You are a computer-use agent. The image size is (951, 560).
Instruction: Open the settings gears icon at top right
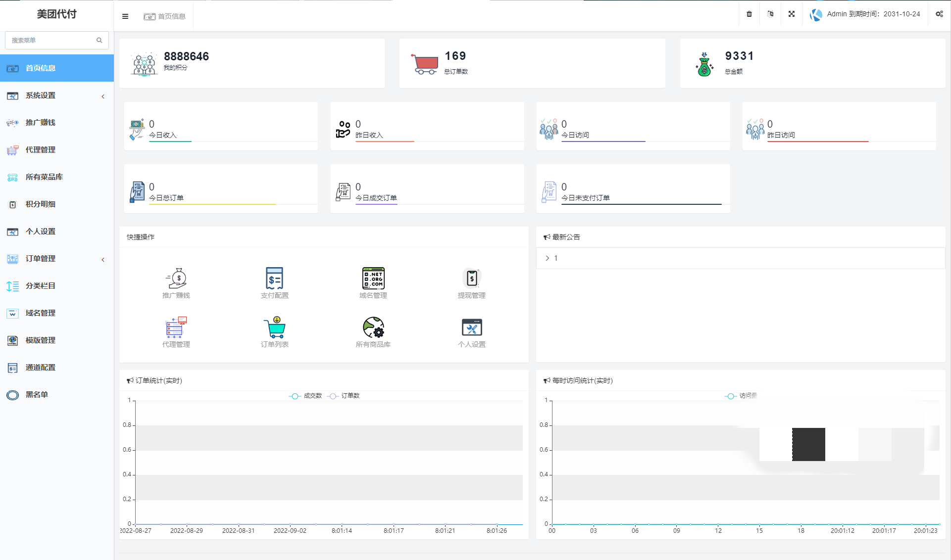(939, 14)
